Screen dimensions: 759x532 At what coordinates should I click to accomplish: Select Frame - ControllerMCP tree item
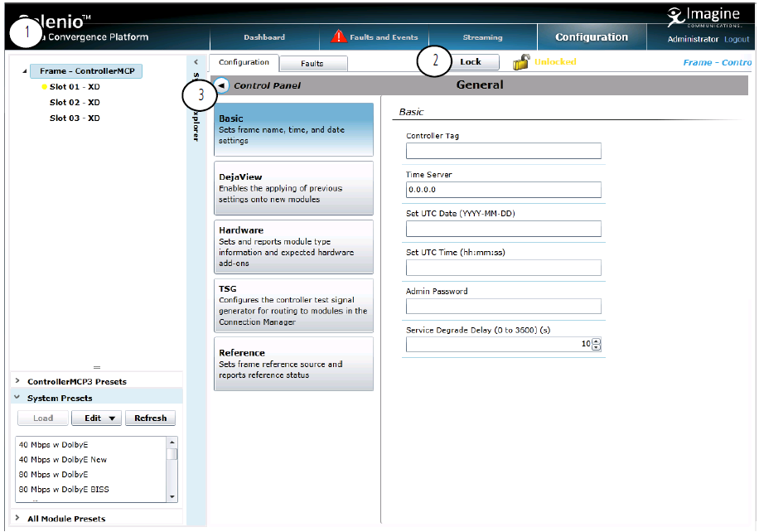click(x=87, y=71)
